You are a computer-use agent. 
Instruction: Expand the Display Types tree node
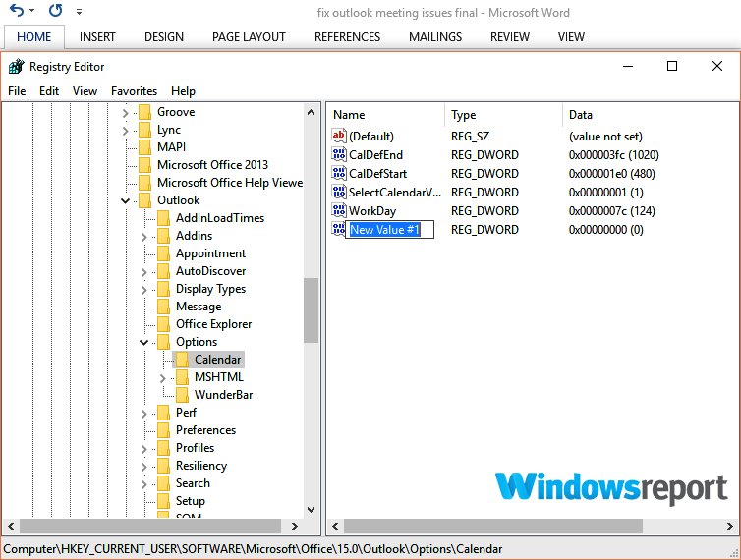point(144,290)
